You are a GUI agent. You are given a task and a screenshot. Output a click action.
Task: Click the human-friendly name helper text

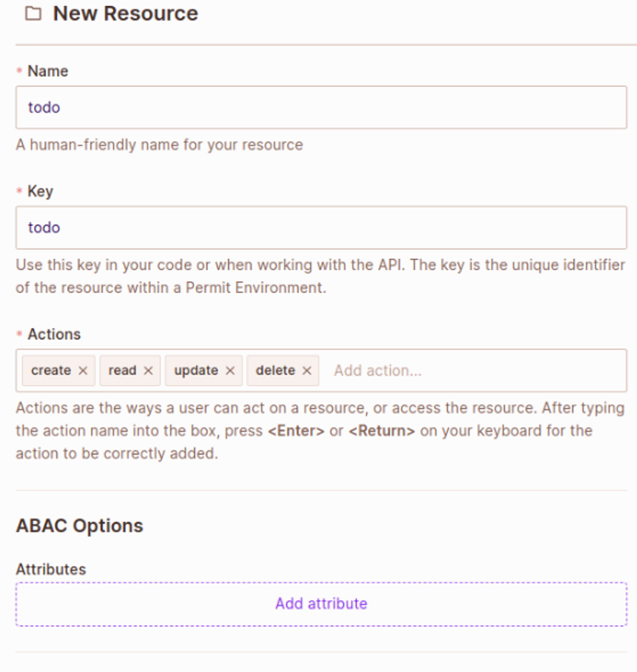pos(159,145)
